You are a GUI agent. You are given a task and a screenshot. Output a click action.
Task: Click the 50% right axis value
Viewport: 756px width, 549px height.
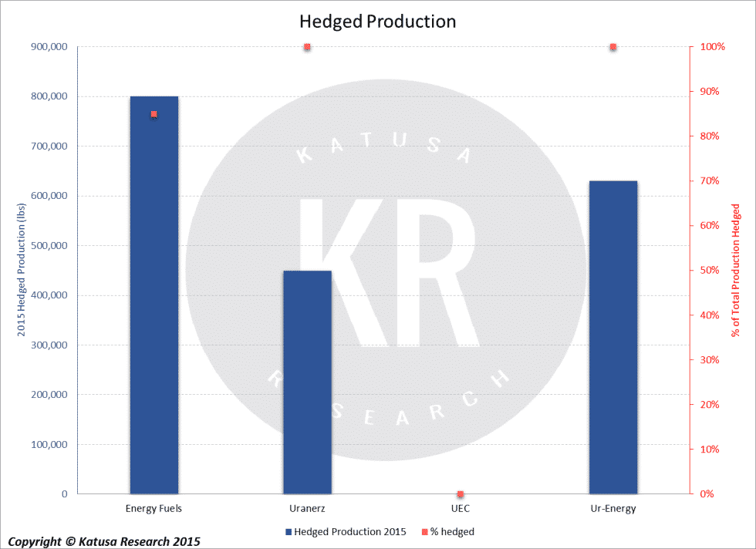[x=710, y=270]
